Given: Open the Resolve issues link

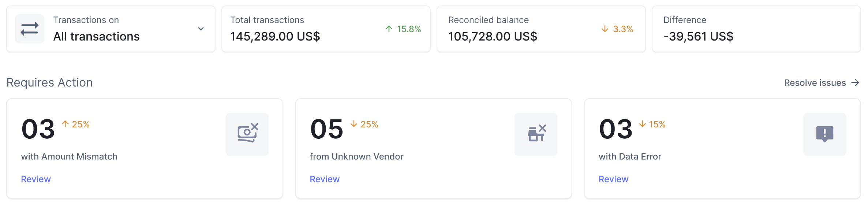Looking at the screenshot, I should coord(815,83).
